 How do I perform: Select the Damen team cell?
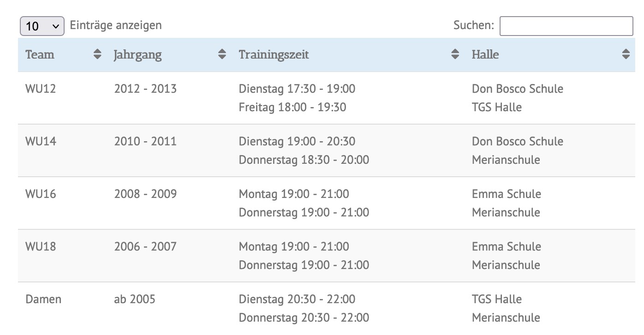[x=43, y=299]
